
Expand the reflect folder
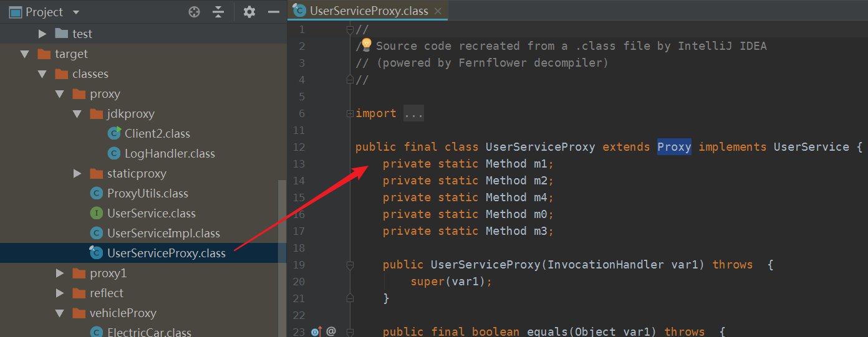point(60,293)
